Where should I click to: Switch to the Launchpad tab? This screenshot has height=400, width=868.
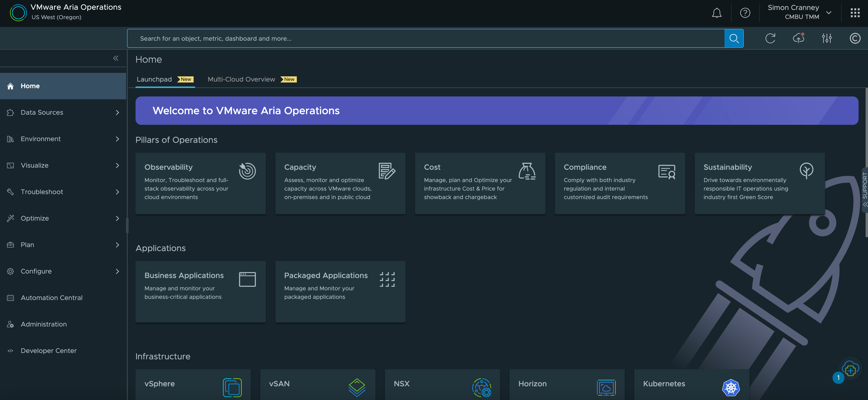tap(165, 79)
